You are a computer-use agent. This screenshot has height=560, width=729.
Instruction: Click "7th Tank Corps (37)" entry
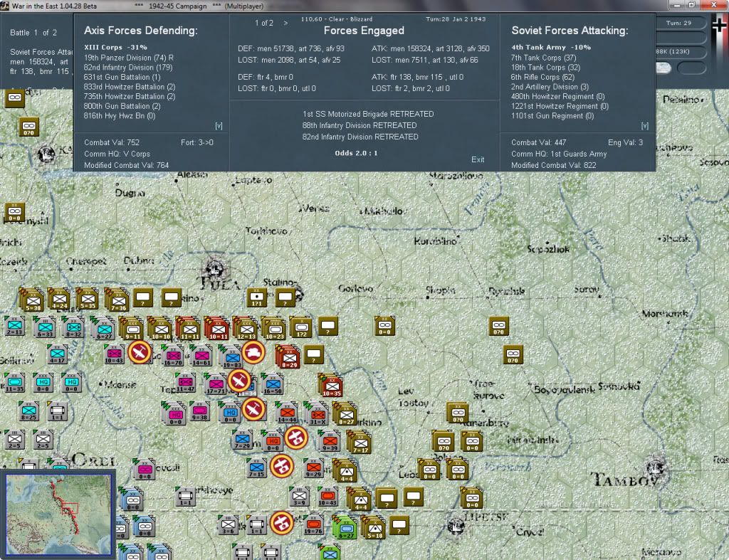point(543,58)
